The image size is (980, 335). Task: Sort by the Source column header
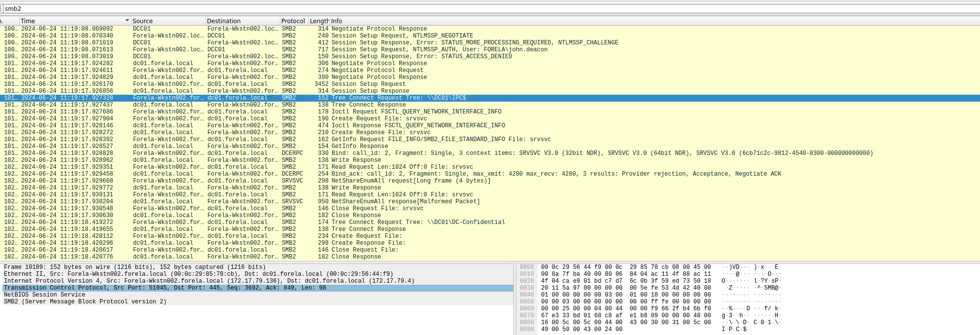click(x=169, y=21)
